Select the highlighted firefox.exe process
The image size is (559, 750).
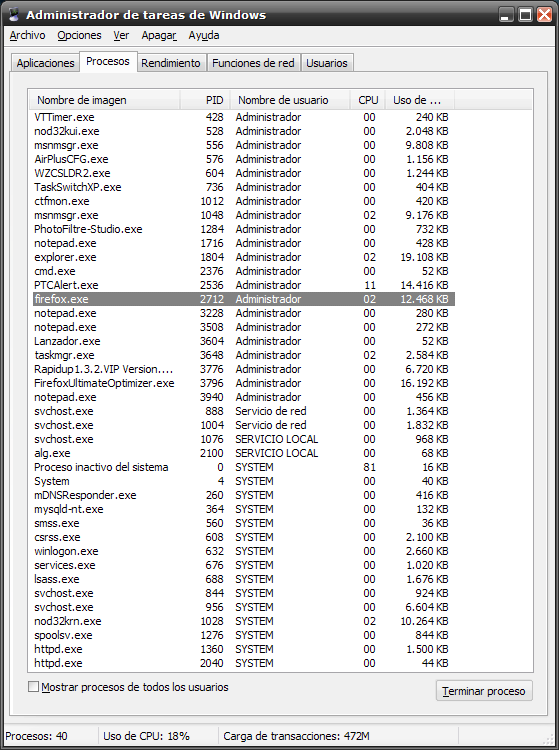click(243, 299)
